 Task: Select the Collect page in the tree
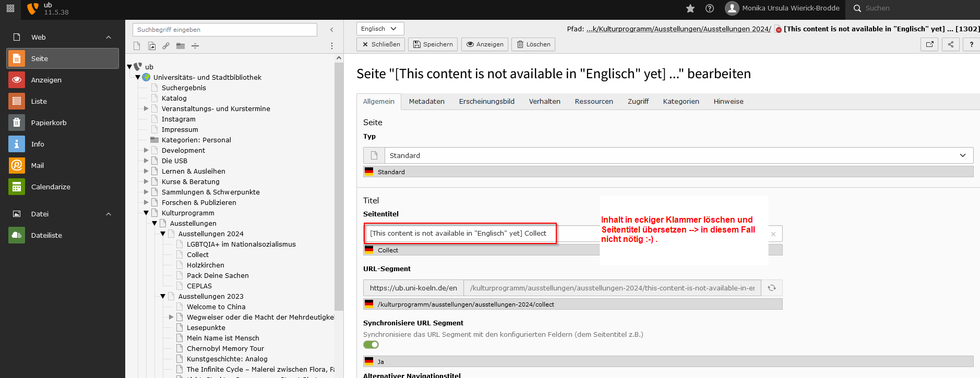tap(198, 254)
